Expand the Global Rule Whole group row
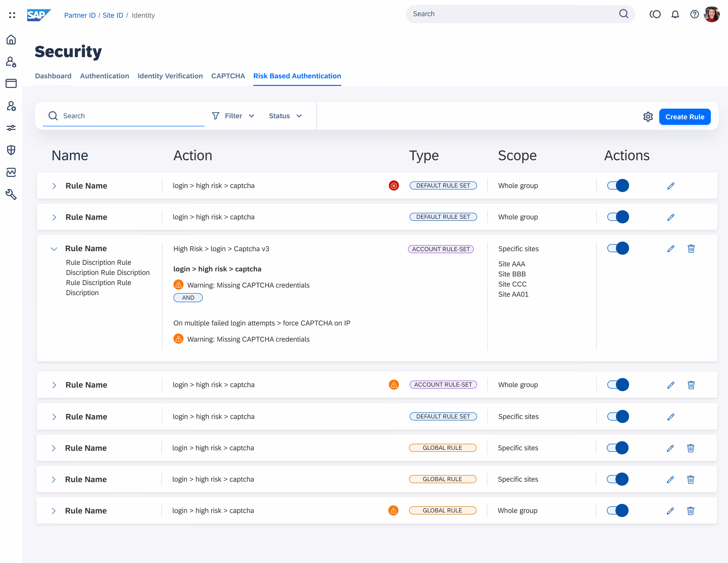 [x=53, y=511]
